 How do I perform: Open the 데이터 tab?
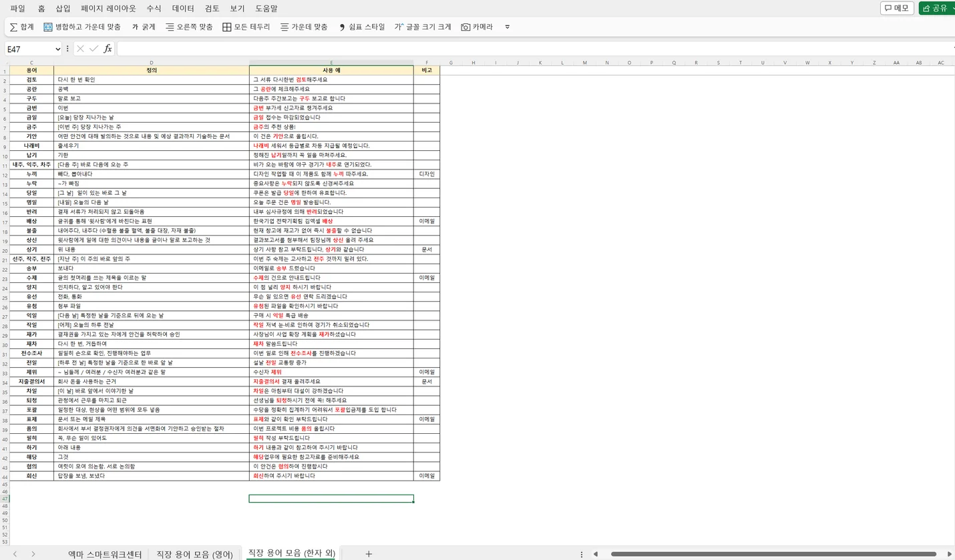coord(183,9)
